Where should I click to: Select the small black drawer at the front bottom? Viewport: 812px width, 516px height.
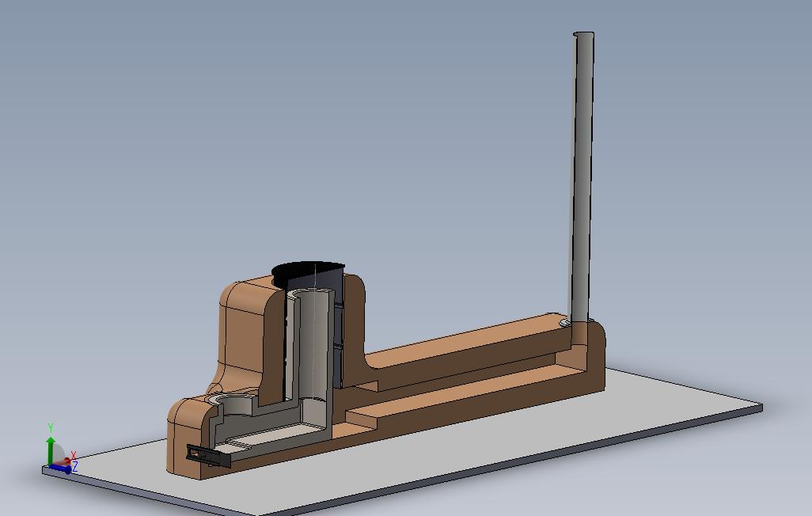click(x=209, y=456)
